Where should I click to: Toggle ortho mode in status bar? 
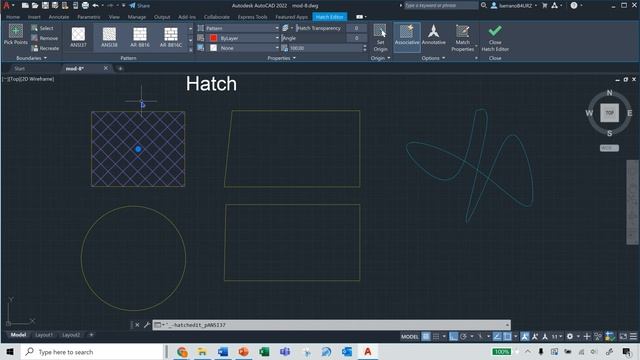(453, 336)
